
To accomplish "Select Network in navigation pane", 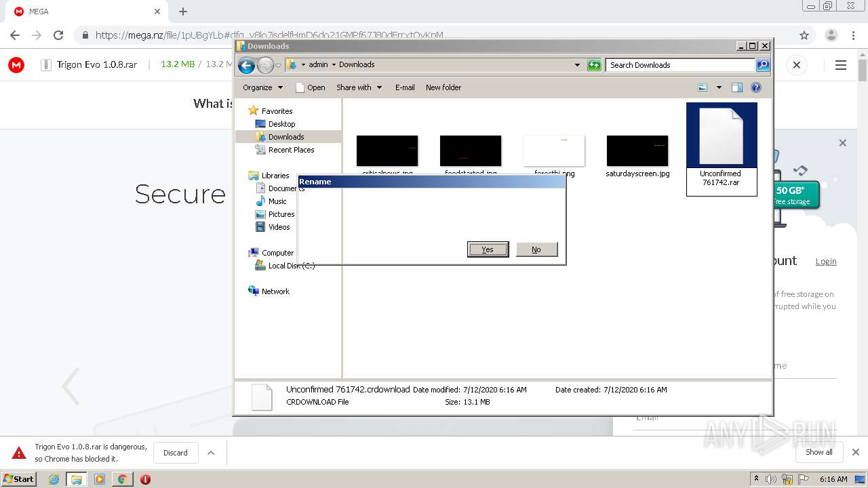I will [x=269, y=291].
